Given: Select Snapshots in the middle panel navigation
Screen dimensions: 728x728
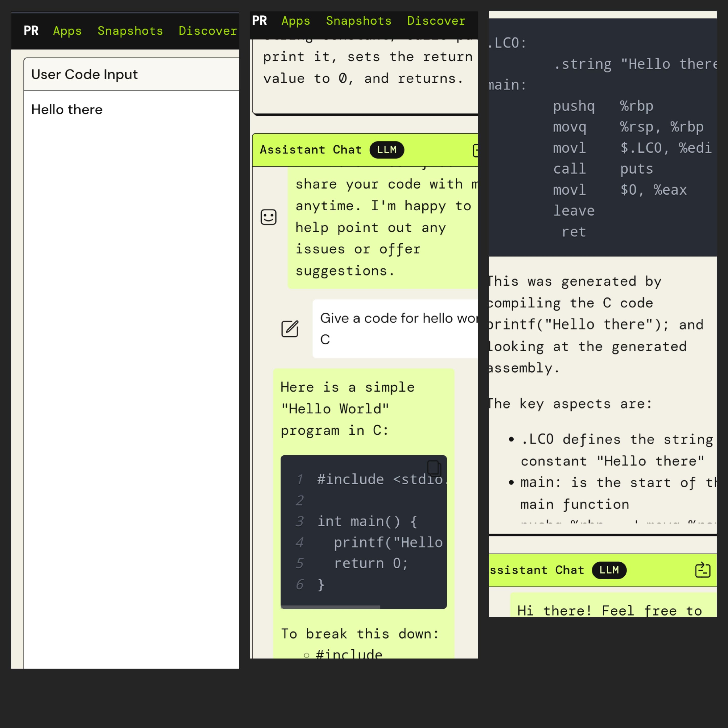Looking at the screenshot, I should [x=358, y=21].
